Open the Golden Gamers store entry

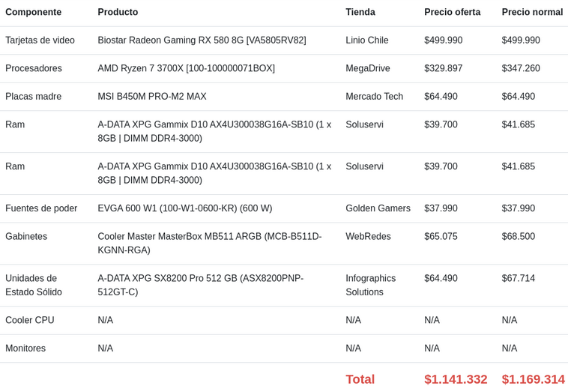tap(378, 208)
